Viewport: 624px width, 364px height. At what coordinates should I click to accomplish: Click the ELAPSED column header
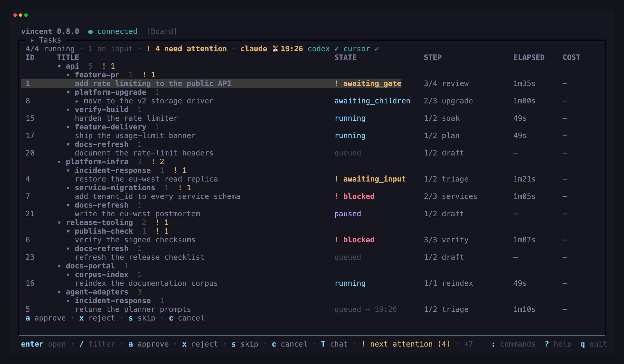[529, 57]
